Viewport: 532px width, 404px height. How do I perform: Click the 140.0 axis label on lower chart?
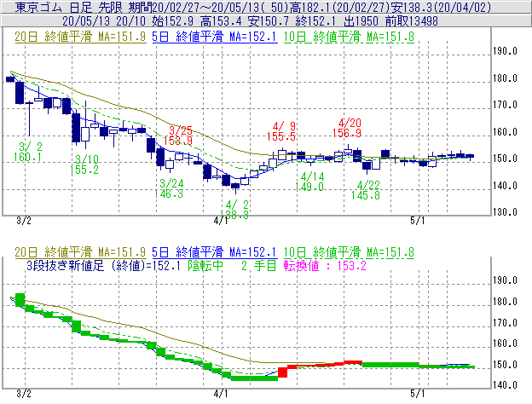[505, 385]
